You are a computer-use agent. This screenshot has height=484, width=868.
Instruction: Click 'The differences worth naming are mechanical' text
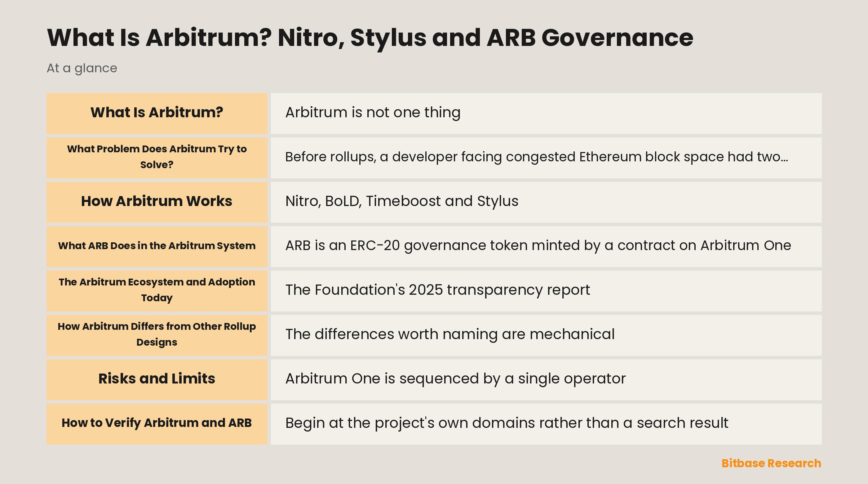(450, 334)
